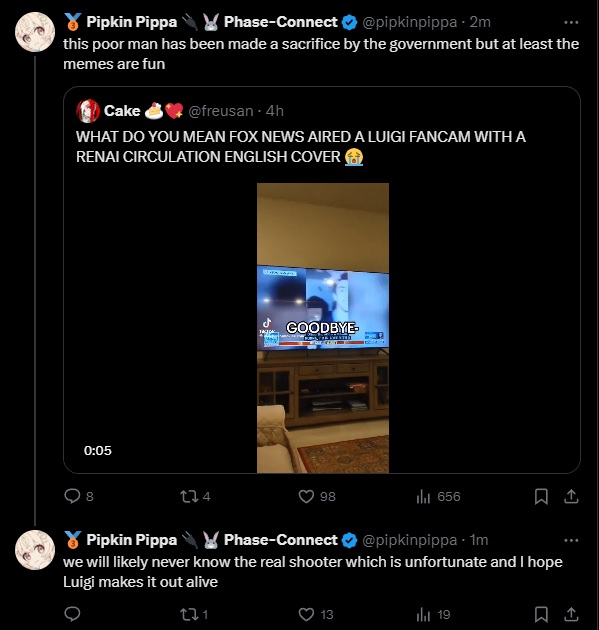Share the second tweet
This screenshot has width=599, height=630.
click(571, 614)
